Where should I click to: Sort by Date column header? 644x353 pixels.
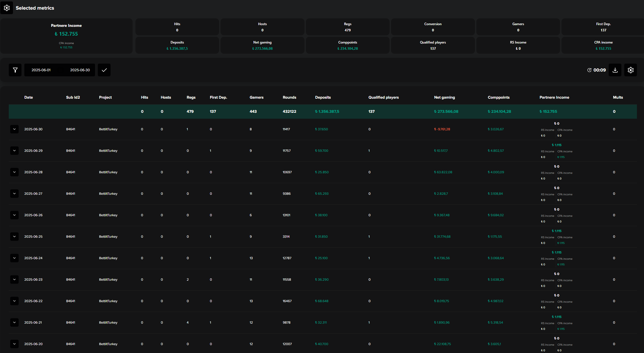click(x=29, y=97)
